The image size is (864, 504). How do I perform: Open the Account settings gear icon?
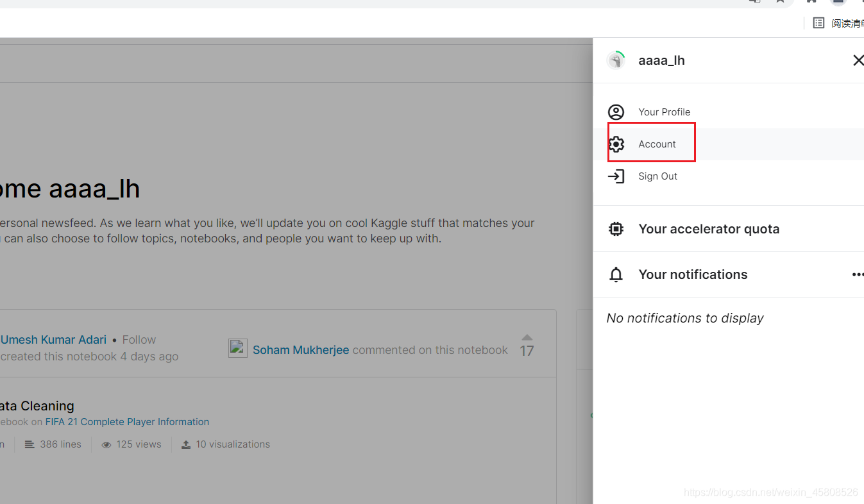[616, 144]
